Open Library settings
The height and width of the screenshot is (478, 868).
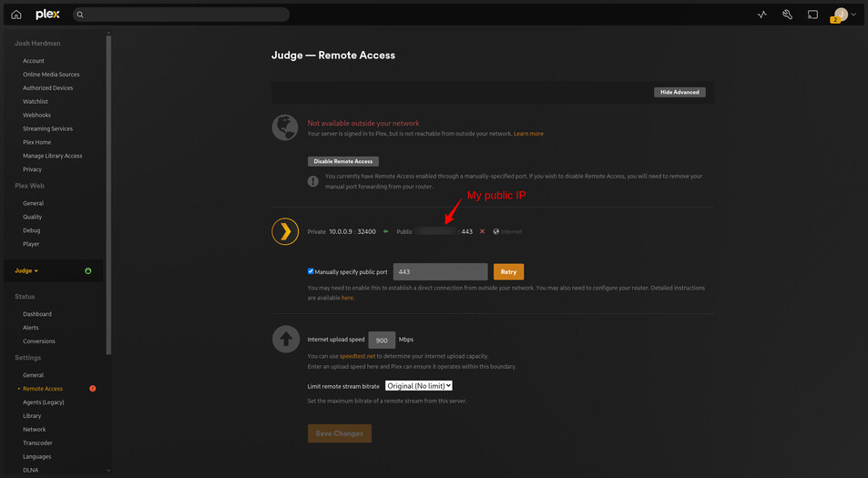(x=32, y=416)
